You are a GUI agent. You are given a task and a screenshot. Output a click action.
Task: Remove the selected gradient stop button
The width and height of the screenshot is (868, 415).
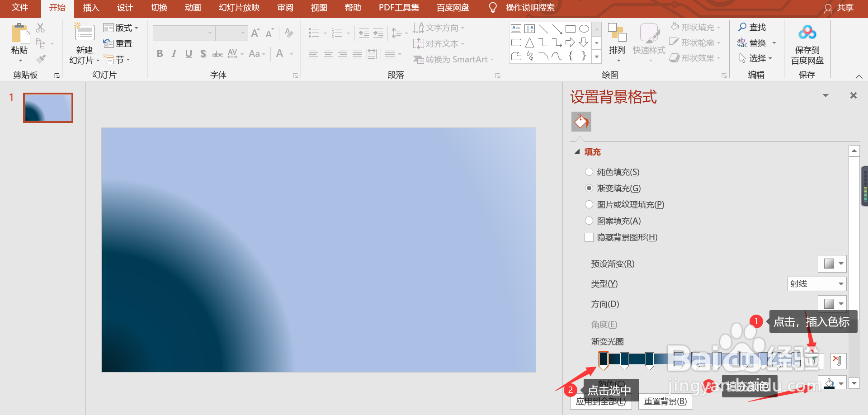(x=838, y=361)
